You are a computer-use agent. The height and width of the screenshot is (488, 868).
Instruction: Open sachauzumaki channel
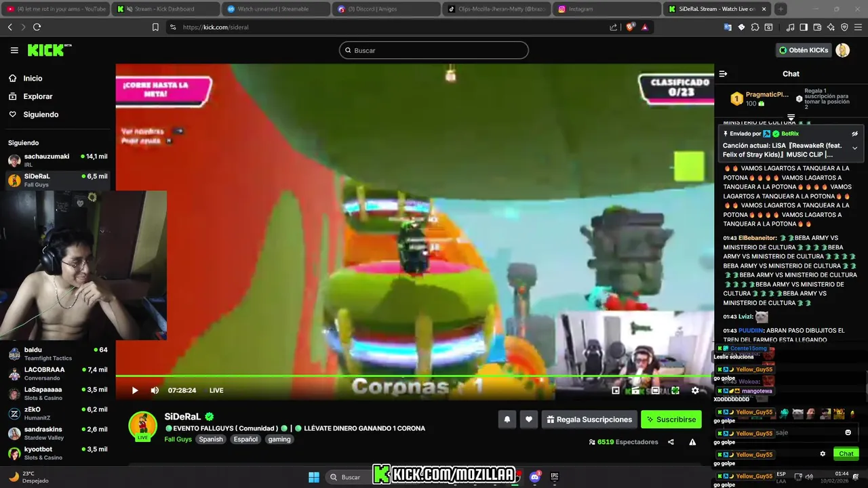58,160
